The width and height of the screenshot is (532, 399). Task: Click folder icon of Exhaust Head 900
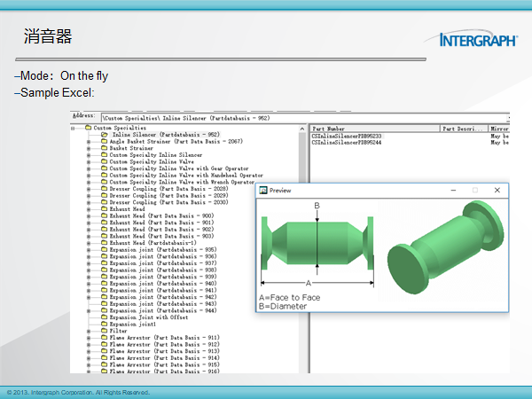pyautogui.click(x=104, y=215)
